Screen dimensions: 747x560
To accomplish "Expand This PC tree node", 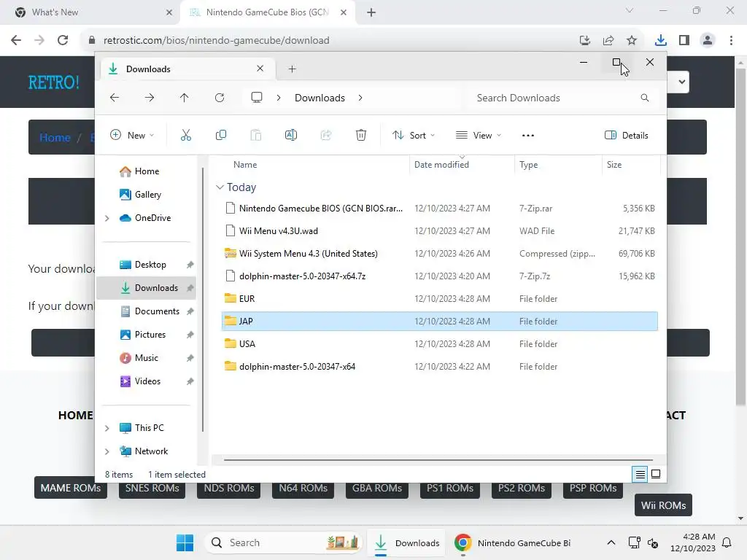I will [x=107, y=428].
